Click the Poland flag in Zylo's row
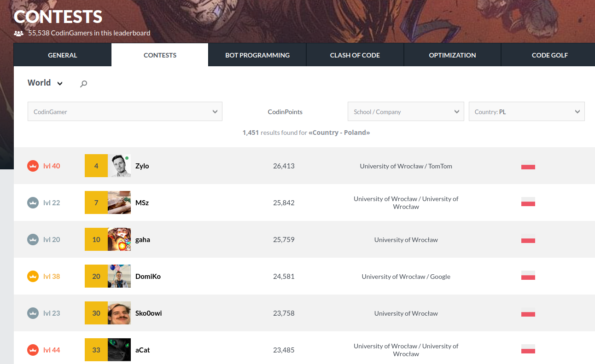The image size is (595, 364). [528, 166]
